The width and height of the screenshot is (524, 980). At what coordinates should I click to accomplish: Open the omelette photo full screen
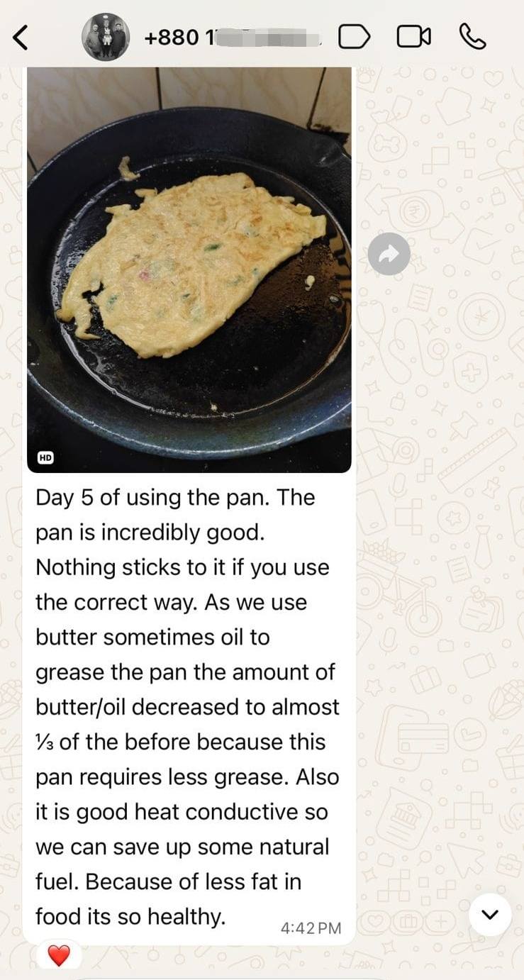coord(189,269)
